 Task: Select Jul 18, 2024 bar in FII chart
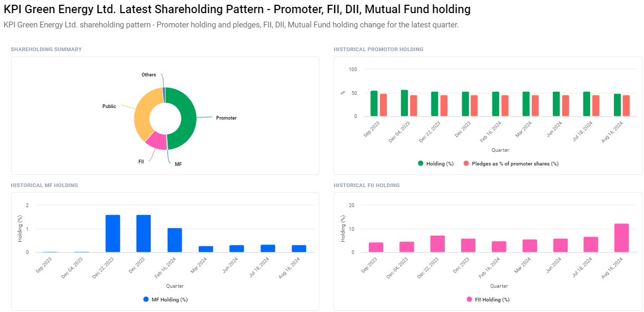pos(591,245)
